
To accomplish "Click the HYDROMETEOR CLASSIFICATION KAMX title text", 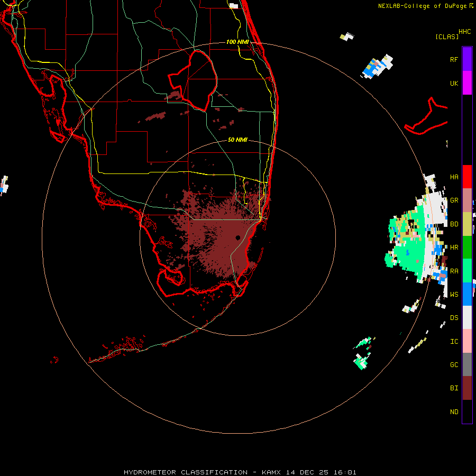I will (x=240, y=472).
